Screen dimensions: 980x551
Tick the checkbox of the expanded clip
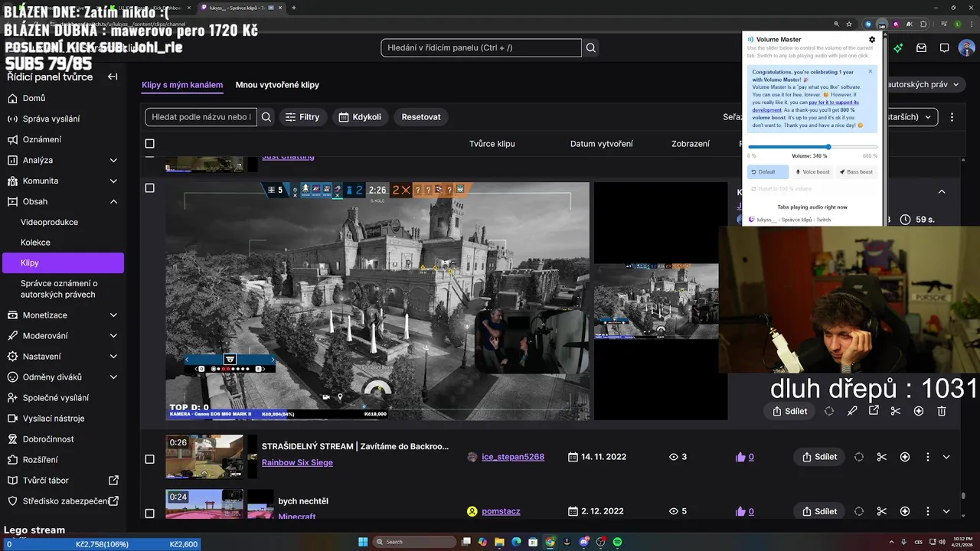(x=149, y=187)
